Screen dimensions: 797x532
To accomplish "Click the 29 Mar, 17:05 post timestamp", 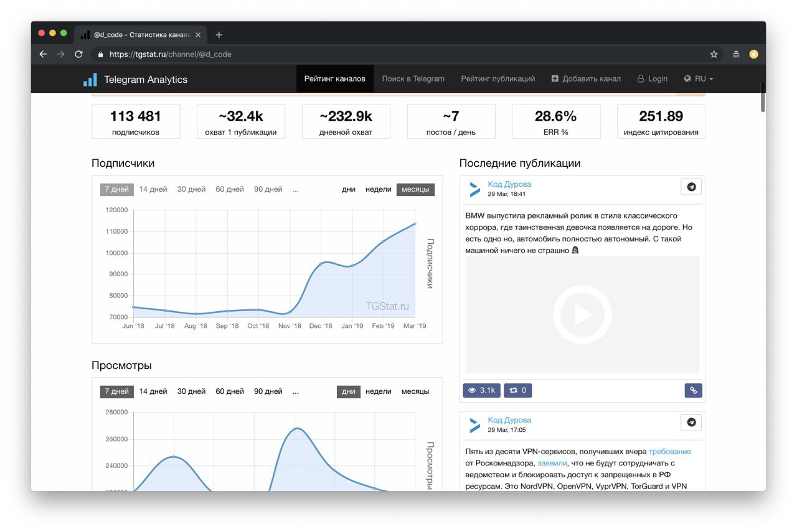I will pyautogui.click(x=507, y=430).
